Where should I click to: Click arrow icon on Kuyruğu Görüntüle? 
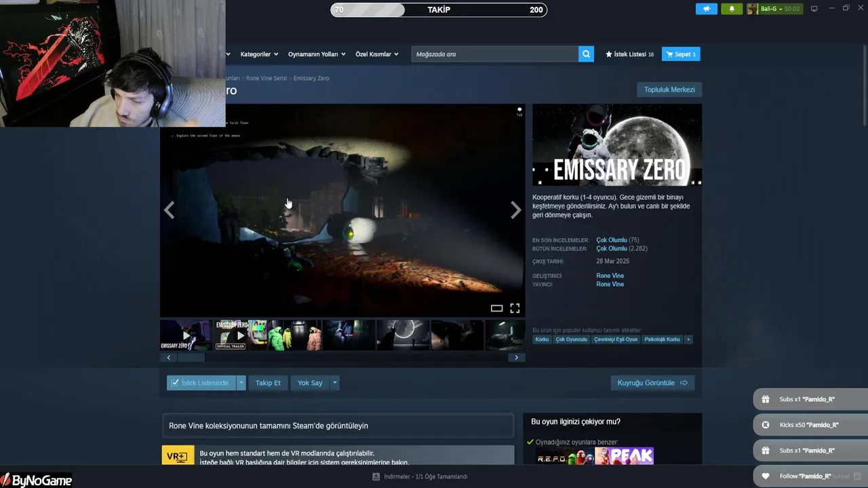[684, 383]
